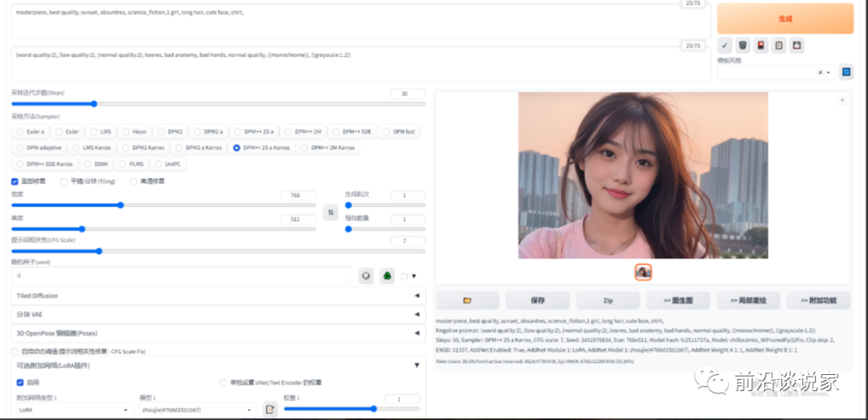Image resolution: width=868 pixels, height=420 pixels.
Task: Choose the DPM++ SDE Karras sampler
Action: click(x=45, y=164)
